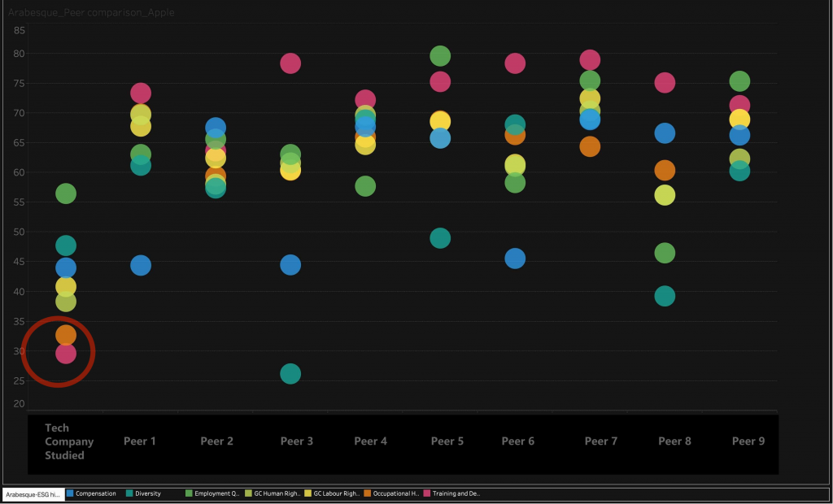Image resolution: width=833 pixels, height=504 pixels.
Task: Select pink dot for Tech Company Studied
Action: tap(66, 354)
